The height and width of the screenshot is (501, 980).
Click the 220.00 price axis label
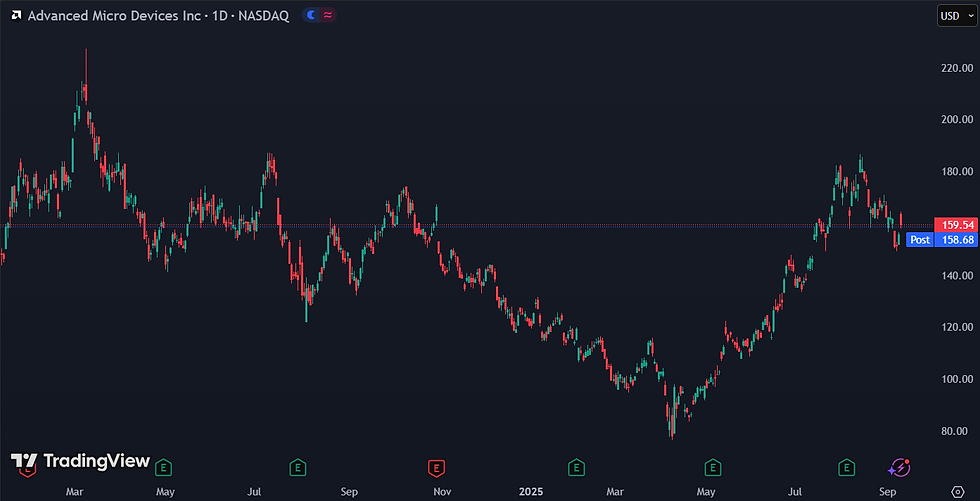tap(956, 67)
